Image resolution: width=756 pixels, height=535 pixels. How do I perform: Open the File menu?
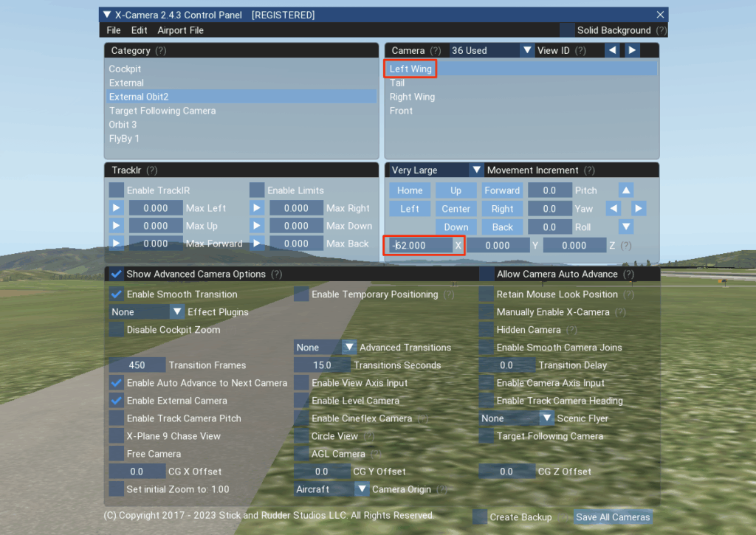pos(114,30)
